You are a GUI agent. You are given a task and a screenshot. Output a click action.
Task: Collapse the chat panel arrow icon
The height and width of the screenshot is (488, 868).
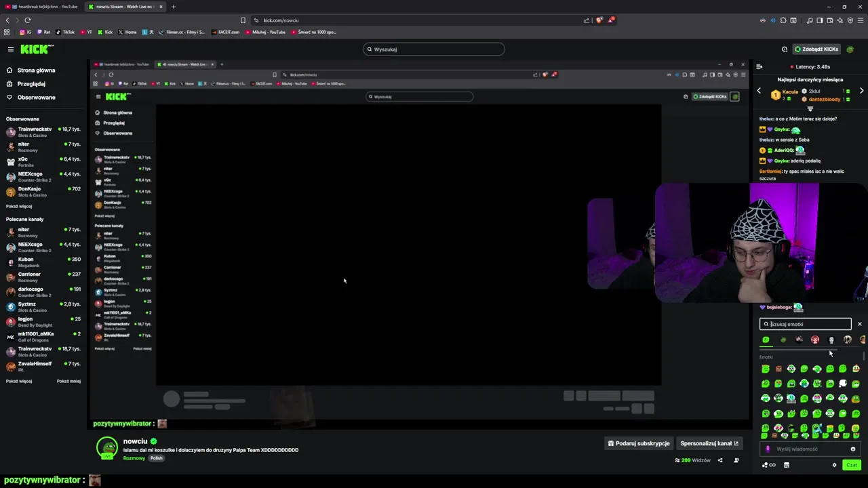(759, 66)
